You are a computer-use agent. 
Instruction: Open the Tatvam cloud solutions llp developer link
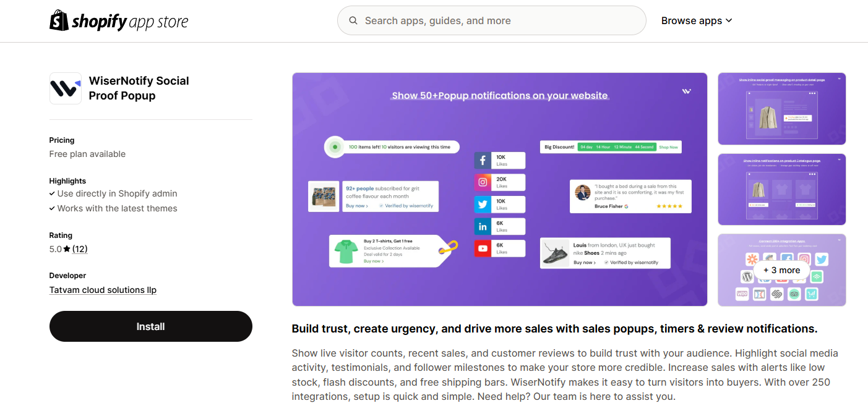(x=103, y=289)
